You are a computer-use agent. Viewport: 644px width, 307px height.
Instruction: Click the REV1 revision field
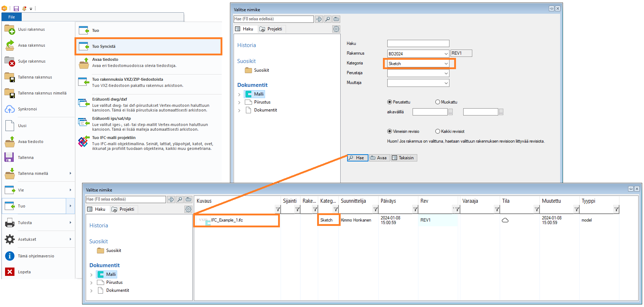coord(461,53)
